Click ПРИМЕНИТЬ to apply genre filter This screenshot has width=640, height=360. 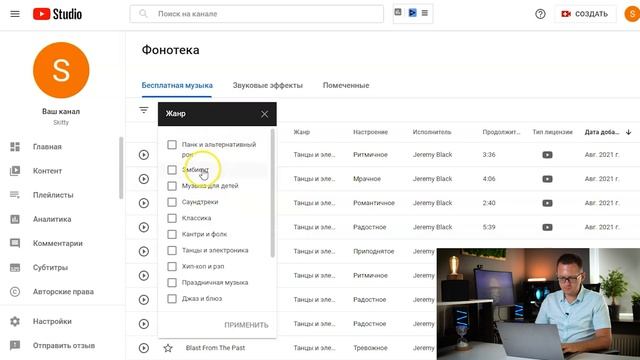pos(246,325)
